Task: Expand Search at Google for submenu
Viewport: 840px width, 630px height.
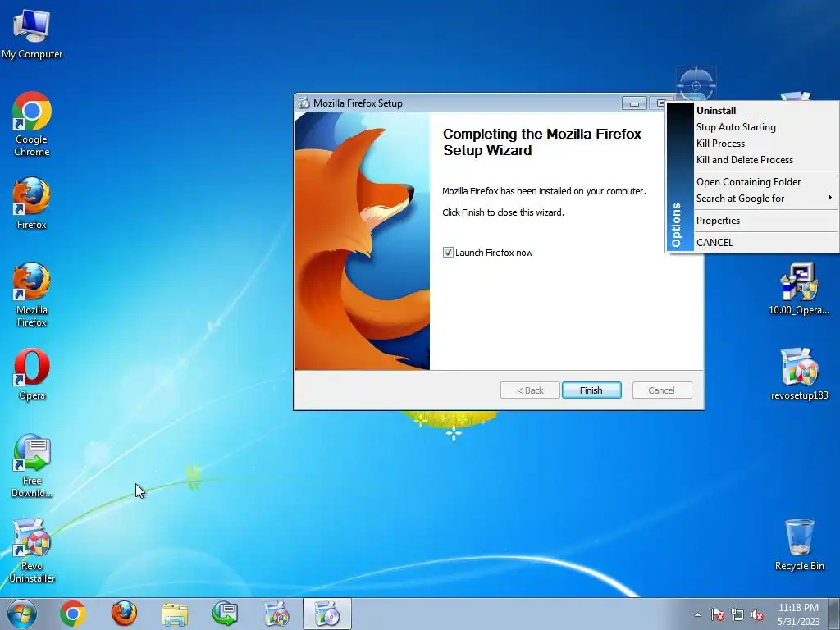Action: pos(766,199)
